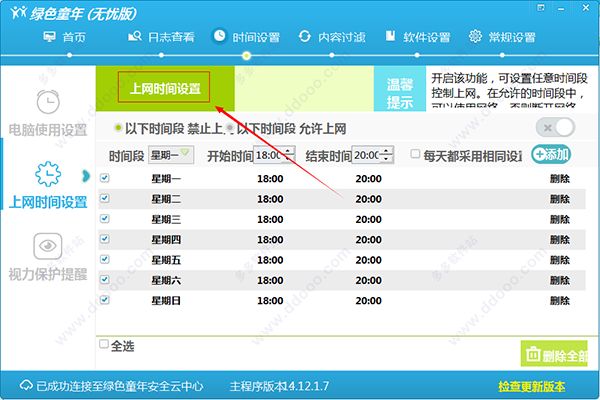Delete the 星期日 time entry

tap(560, 300)
